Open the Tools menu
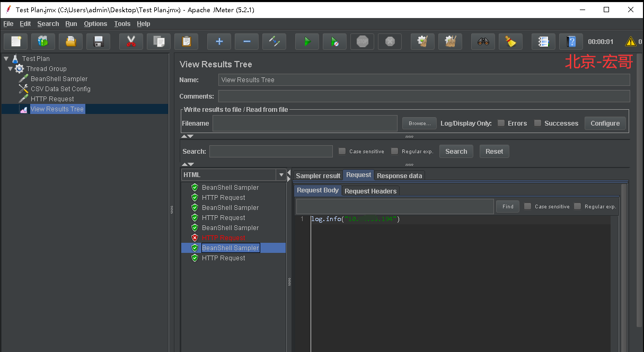The image size is (644, 352). (x=122, y=24)
